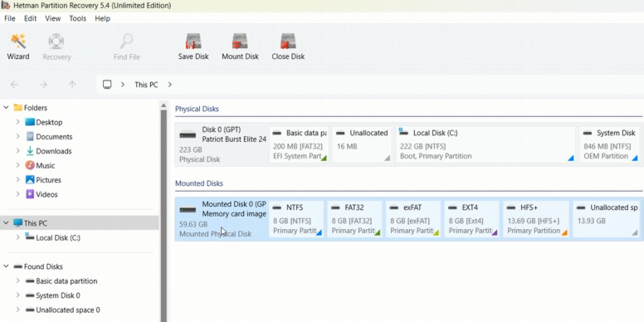Expand Basic data partition tree node

(18, 281)
